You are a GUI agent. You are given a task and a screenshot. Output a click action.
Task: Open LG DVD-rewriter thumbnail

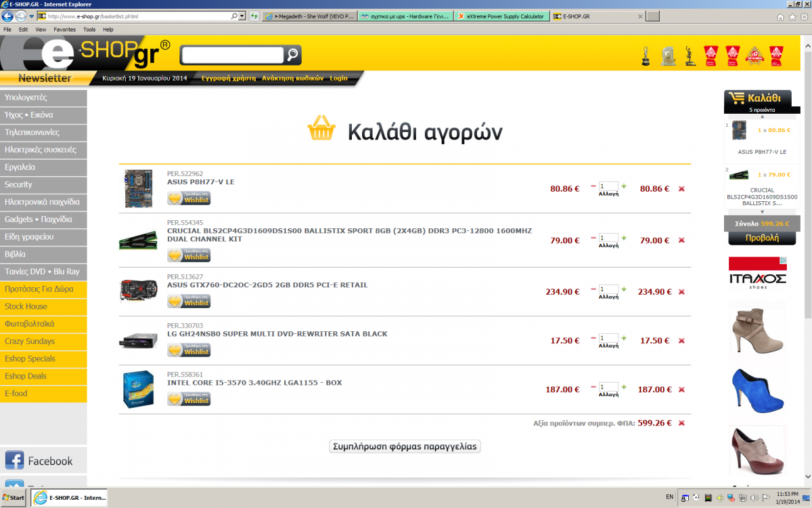(x=138, y=341)
